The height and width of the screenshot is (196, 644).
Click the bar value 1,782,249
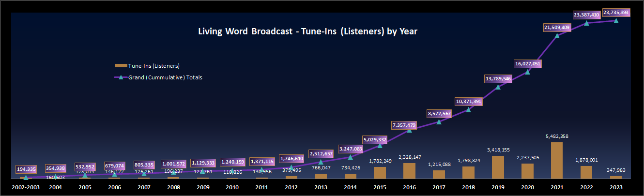point(380,161)
